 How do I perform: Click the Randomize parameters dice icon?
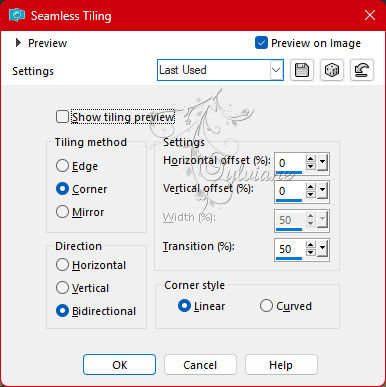(332, 70)
